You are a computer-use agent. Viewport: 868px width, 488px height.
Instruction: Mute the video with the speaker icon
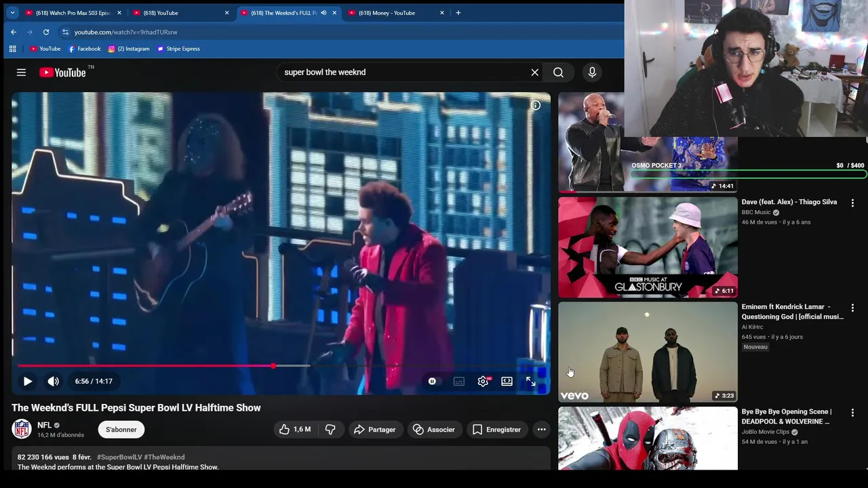53,381
